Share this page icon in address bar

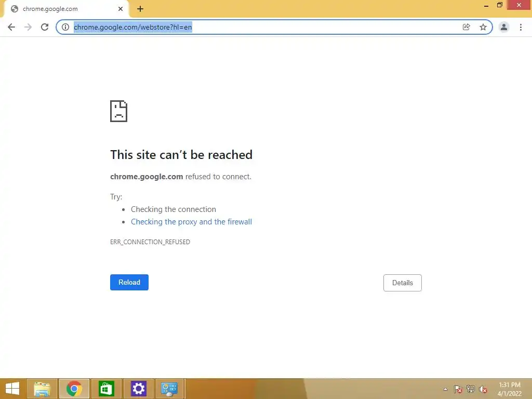(467, 27)
